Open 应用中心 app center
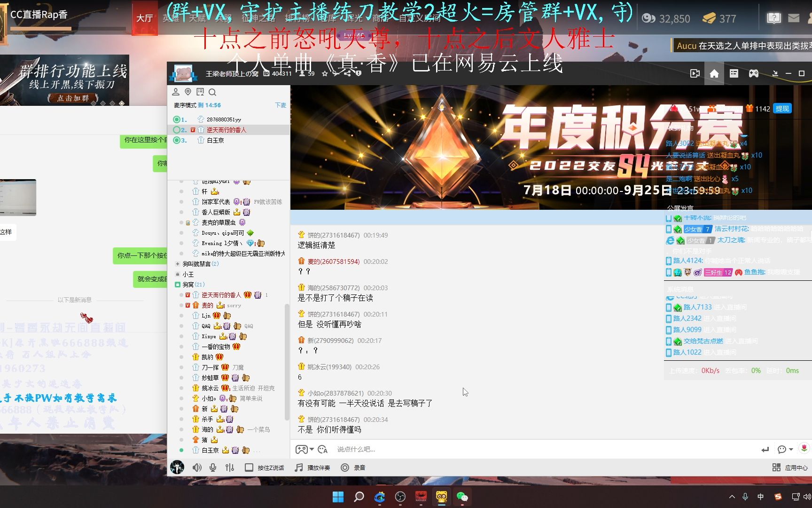The height and width of the screenshot is (508, 812). tap(790, 468)
